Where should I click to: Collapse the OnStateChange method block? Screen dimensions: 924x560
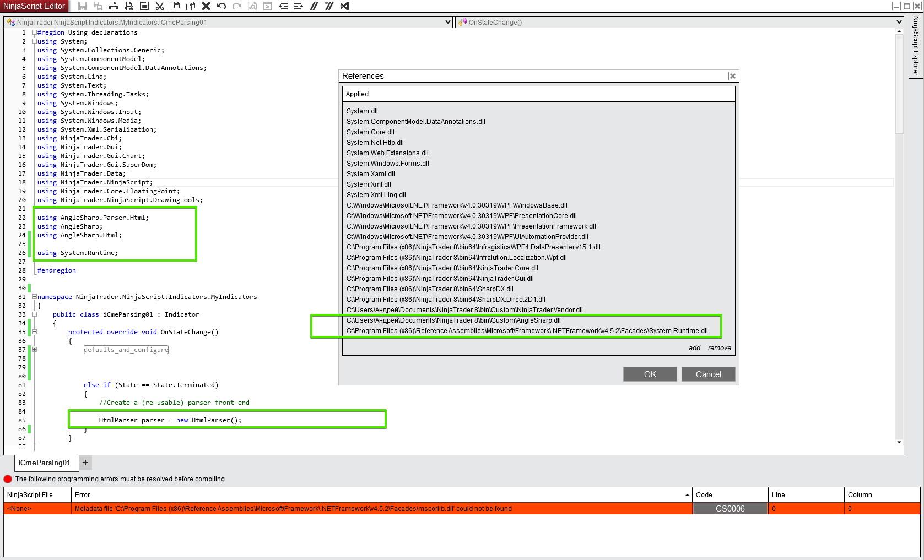[34, 332]
